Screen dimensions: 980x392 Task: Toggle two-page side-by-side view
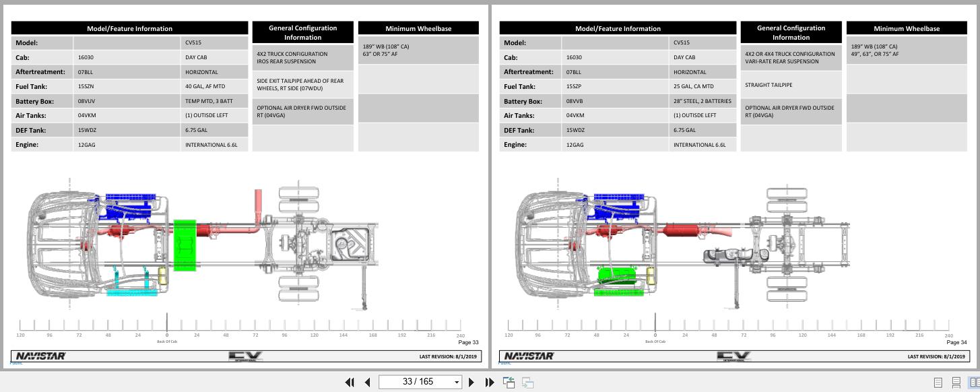[x=974, y=383]
